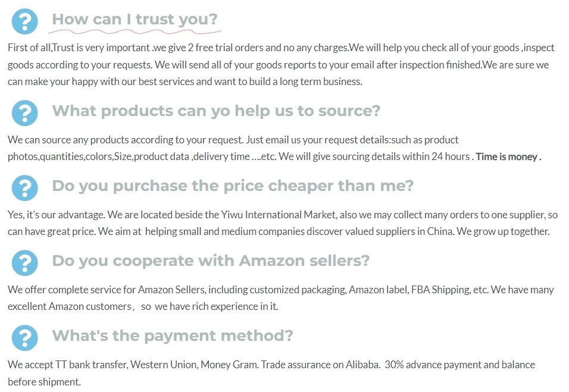Click the bold 'Time is money' text
569x392 pixels.
(508, 156)
